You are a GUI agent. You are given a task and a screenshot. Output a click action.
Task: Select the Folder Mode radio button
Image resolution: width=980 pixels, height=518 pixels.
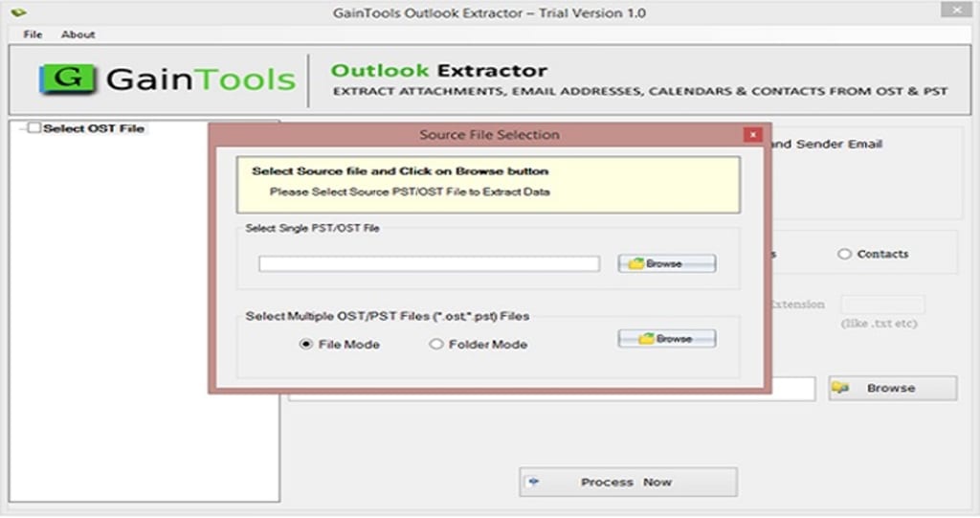[435, 344]
